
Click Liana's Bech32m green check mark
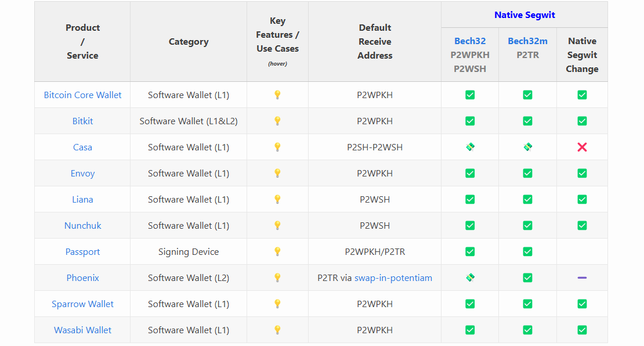coord(528,199)
